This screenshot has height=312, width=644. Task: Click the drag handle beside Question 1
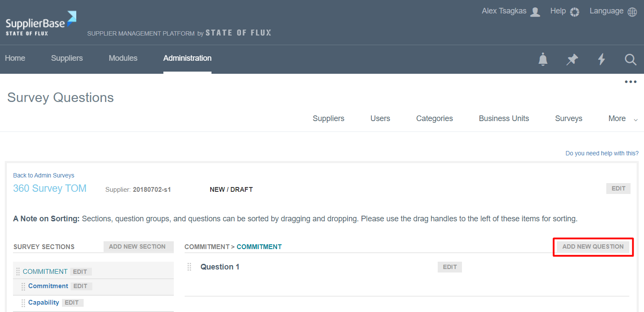(x=189, y=267)
